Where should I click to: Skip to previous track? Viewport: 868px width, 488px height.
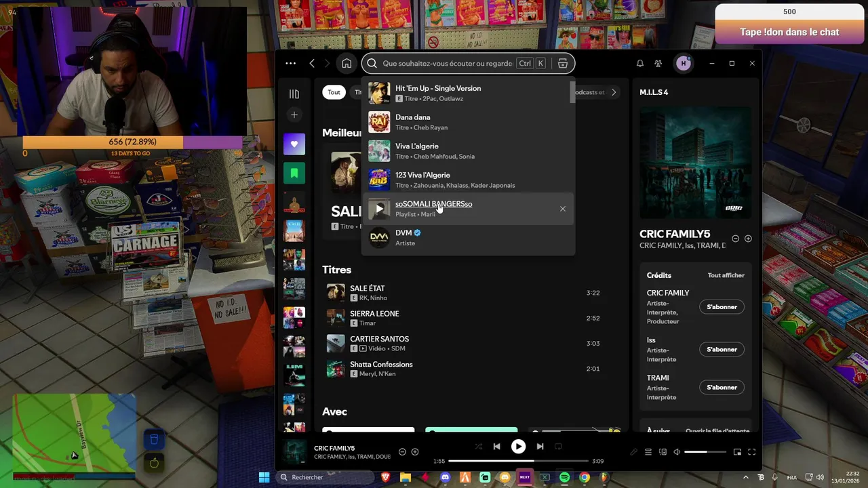(x=496, y=447)
